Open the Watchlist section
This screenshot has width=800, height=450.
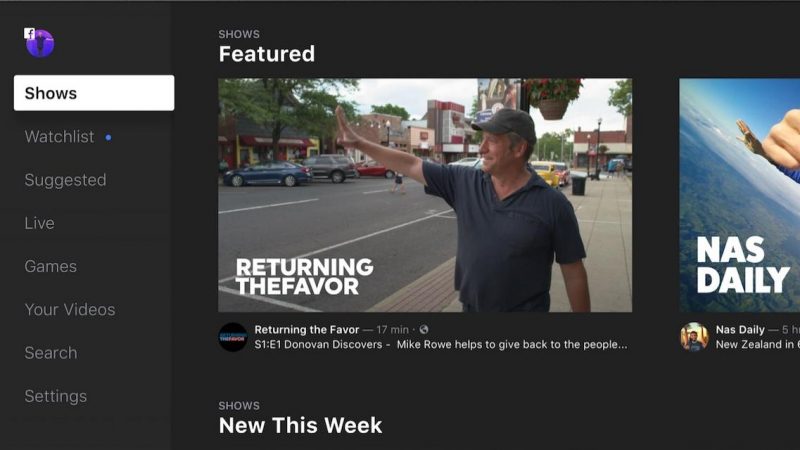(60, 137)
